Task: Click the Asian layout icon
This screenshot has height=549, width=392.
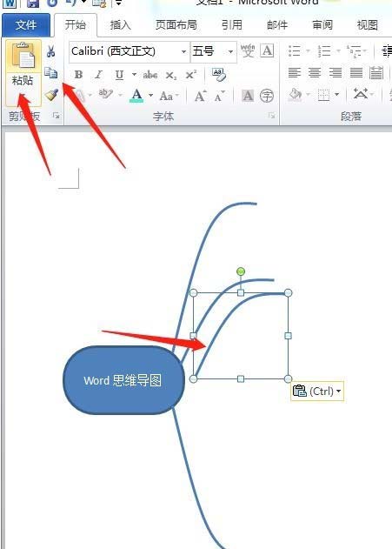Action: coord(360,94)
